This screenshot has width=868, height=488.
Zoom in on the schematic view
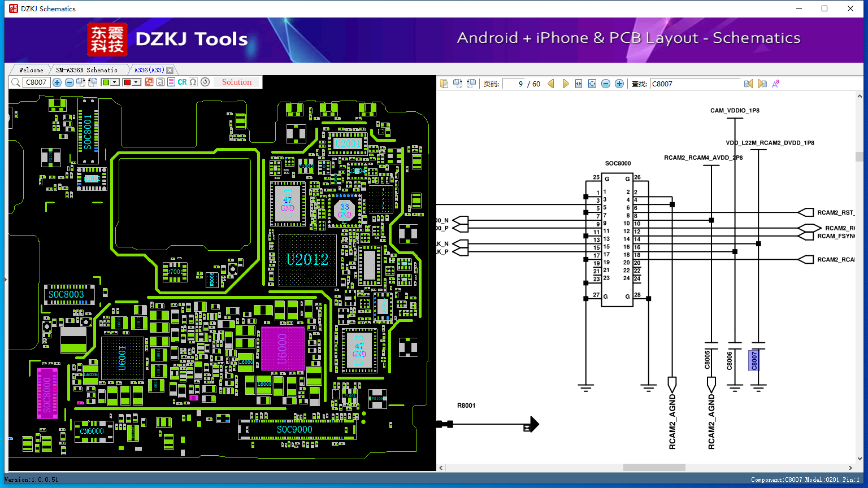(x=619, y=84)
